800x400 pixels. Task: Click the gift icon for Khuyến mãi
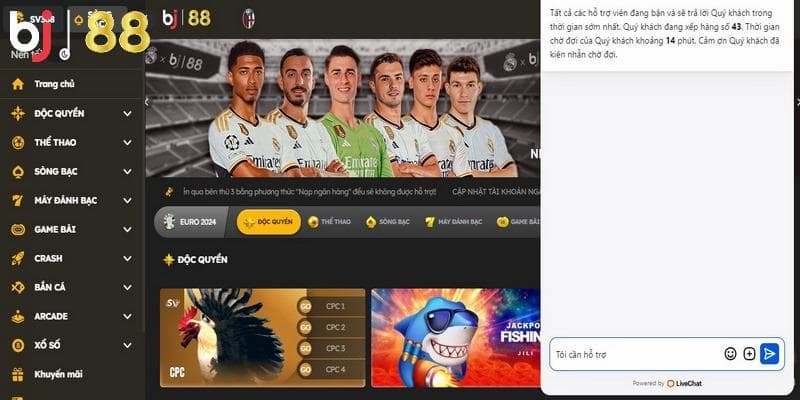pyautogui.click(x=18, y=374)
